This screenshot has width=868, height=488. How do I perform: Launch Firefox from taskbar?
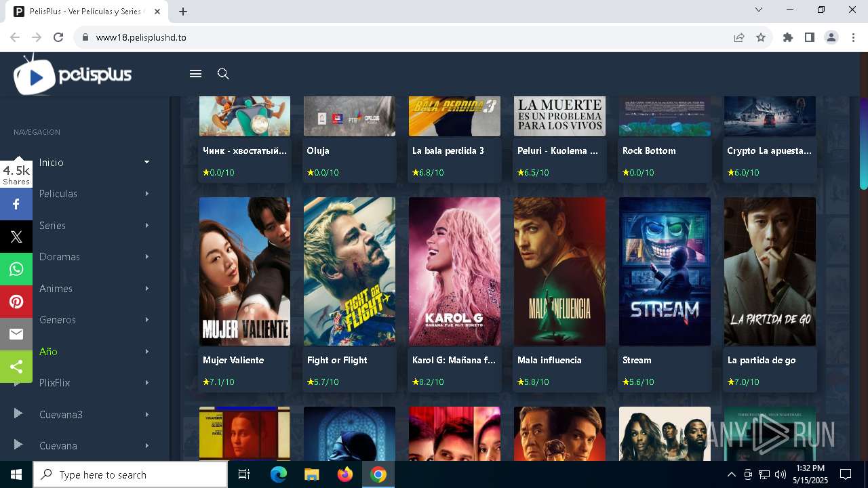tap(344, 474)
